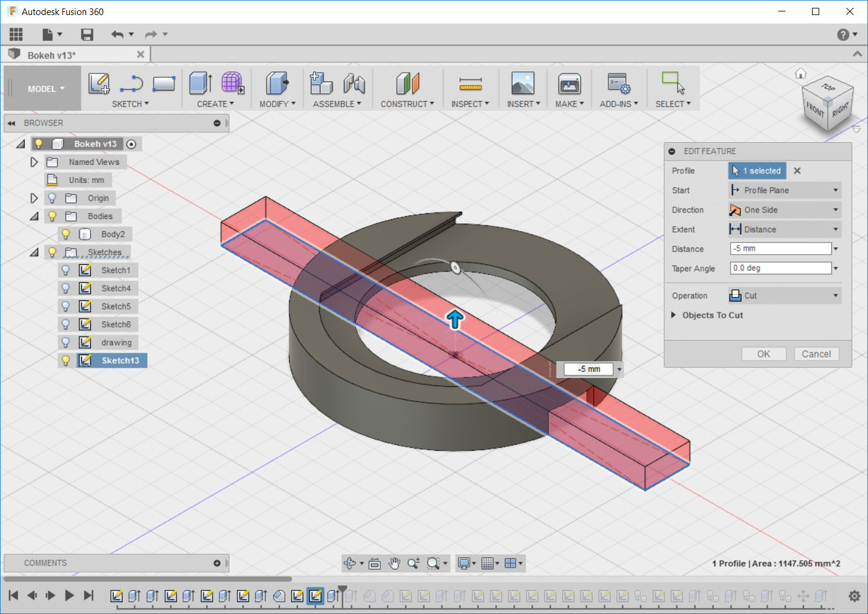Open the MODEL workspace menu
Viewport: 868px width, 614px height.
[45, 88]
